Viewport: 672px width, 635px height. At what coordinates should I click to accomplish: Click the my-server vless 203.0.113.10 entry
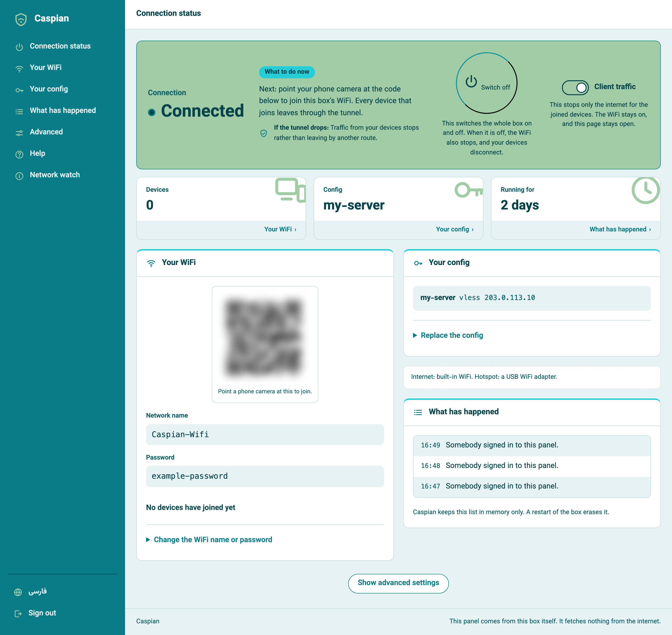[x=532, y=298]
